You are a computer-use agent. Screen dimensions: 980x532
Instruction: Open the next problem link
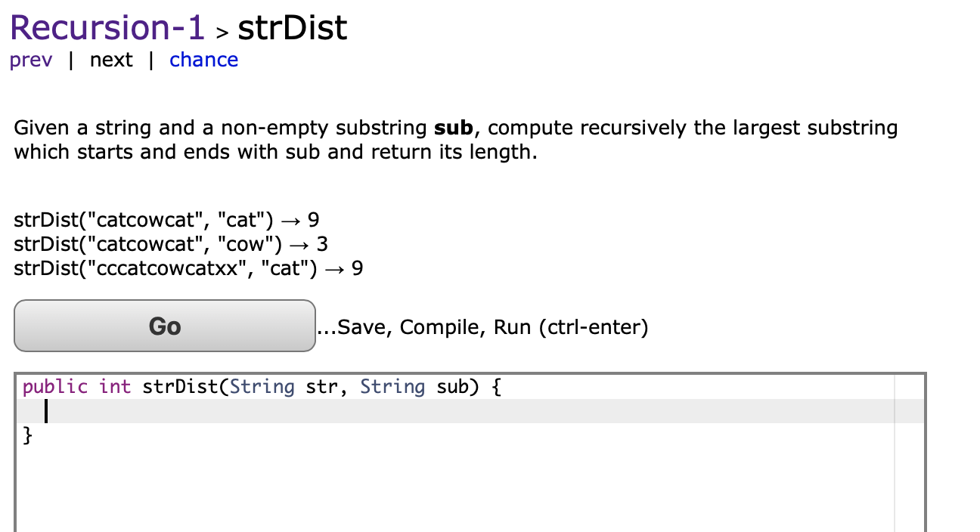pos(110,60)
